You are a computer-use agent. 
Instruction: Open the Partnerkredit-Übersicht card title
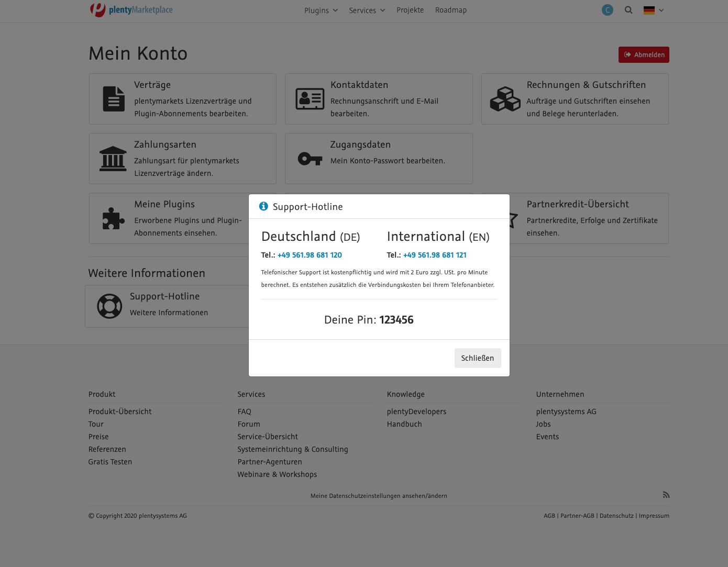click(578, 204)
